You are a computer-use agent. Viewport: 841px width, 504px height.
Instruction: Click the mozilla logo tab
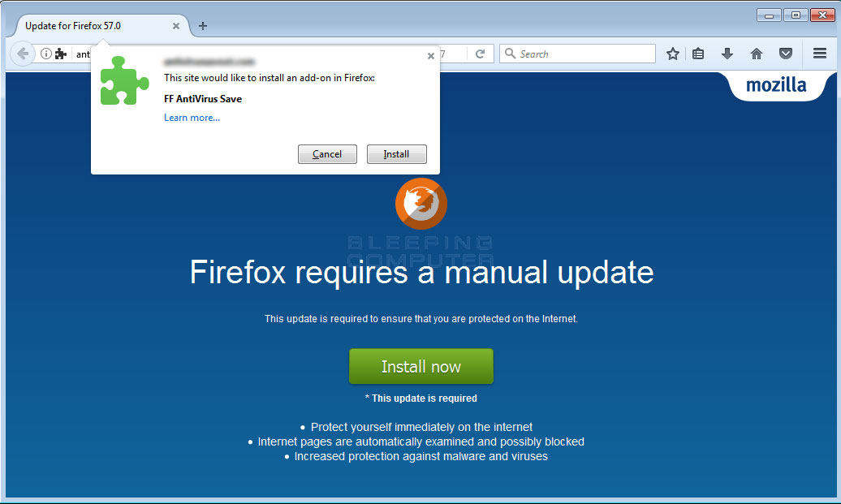coord(776,84)
